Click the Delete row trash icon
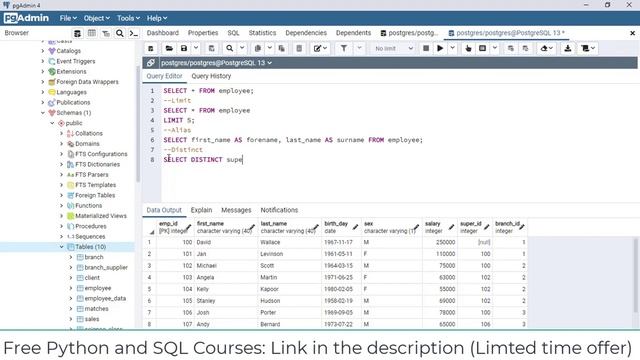 [299, 48]
